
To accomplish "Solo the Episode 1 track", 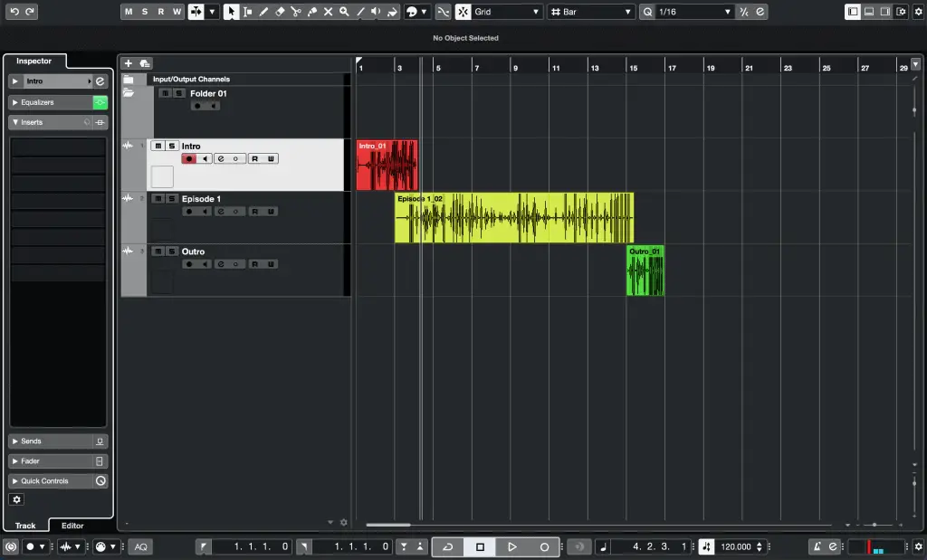I will click(x=171, y=198).
